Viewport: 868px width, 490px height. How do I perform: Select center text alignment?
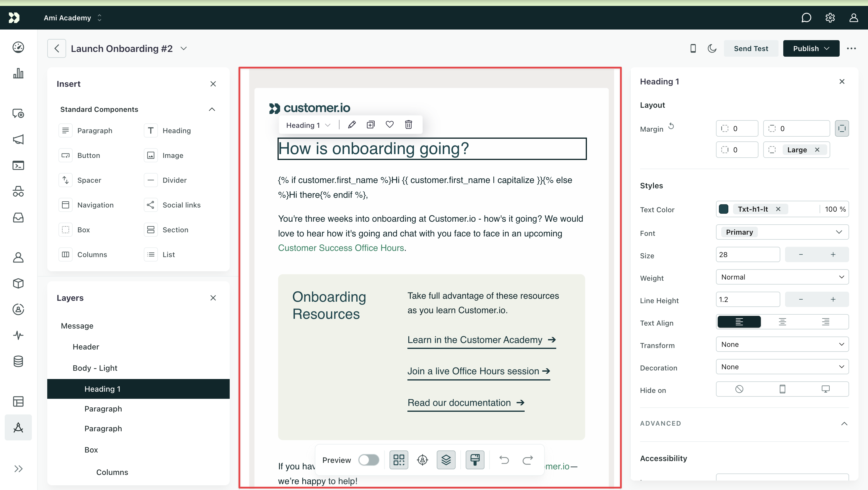tap(782, 322)
